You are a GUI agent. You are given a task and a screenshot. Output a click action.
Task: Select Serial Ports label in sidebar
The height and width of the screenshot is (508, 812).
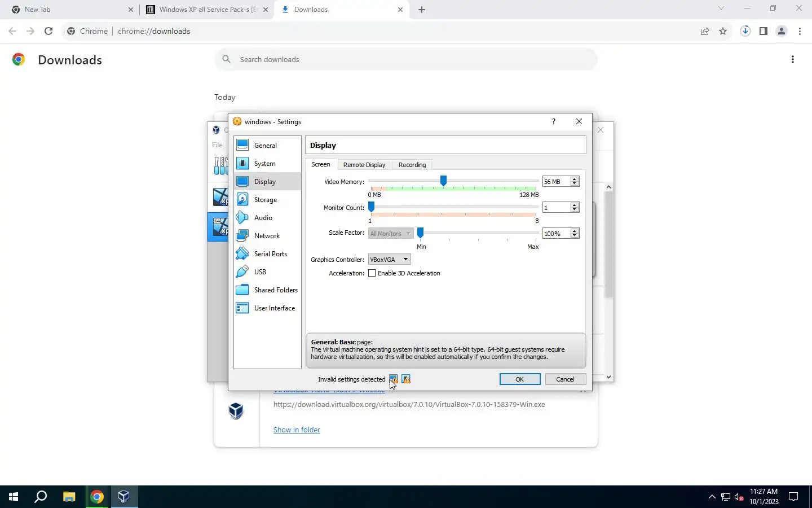point(271,254)
